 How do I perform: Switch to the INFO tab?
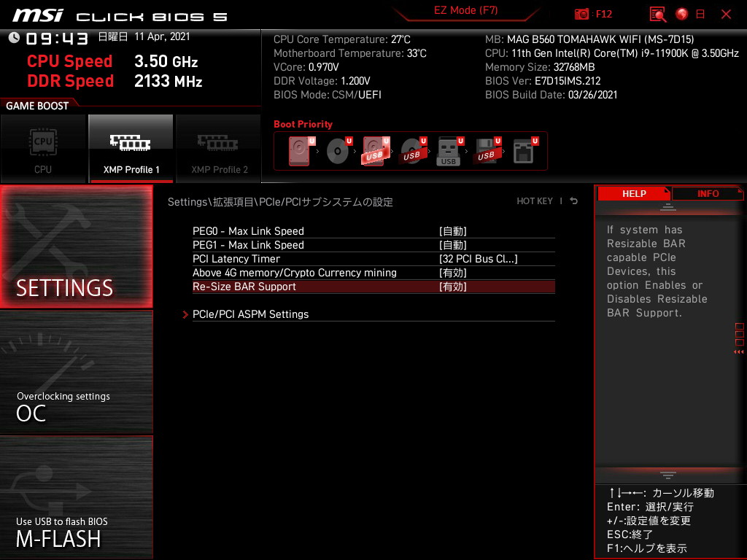pyautogui.click(x=708, y=193)
